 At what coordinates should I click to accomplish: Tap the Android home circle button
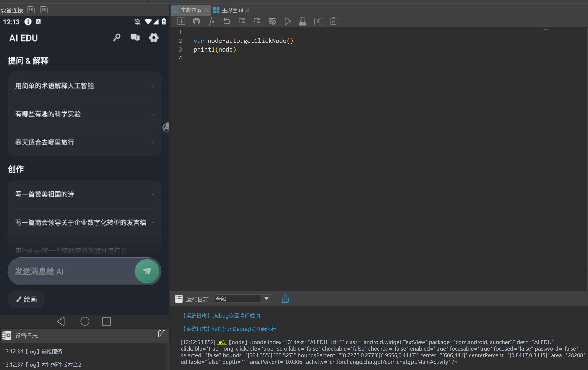pos(85,322)
